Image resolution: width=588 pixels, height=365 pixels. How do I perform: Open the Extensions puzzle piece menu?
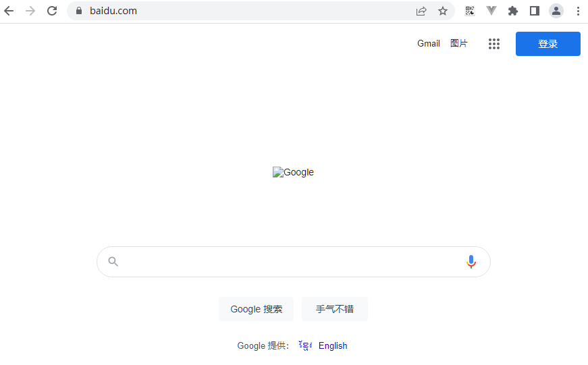(513, 11)
